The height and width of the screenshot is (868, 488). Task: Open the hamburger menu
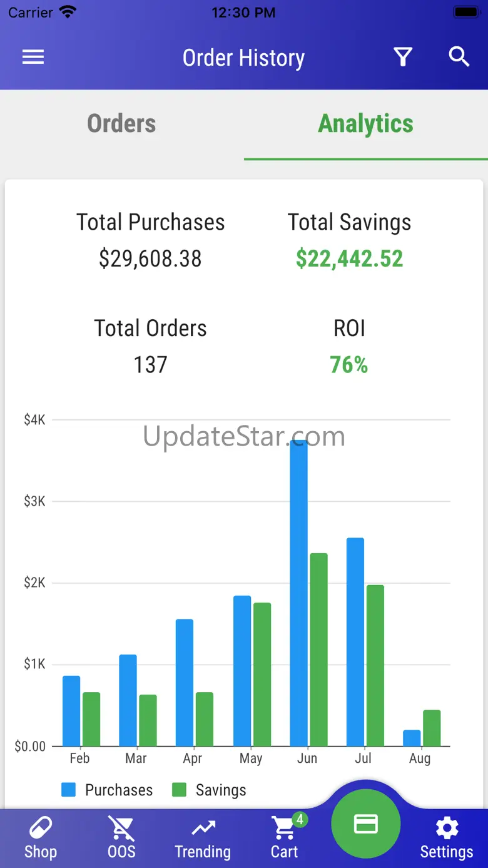point(33,57)
